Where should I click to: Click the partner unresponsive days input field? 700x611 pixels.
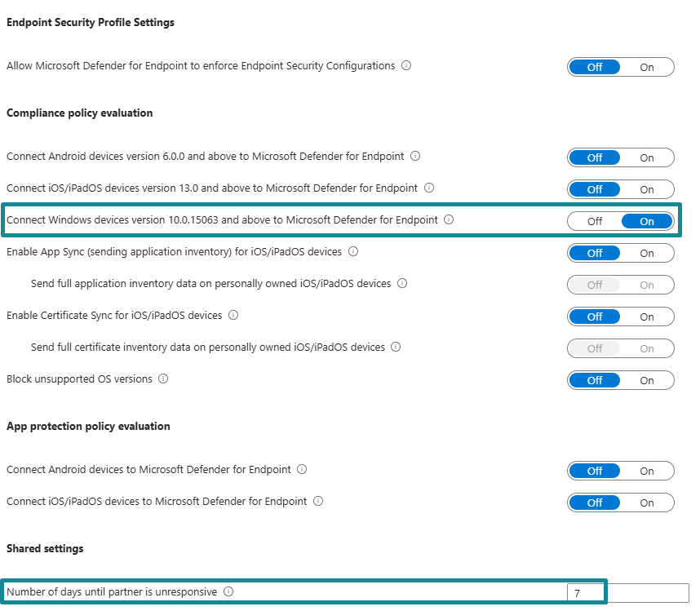(628, 593)
